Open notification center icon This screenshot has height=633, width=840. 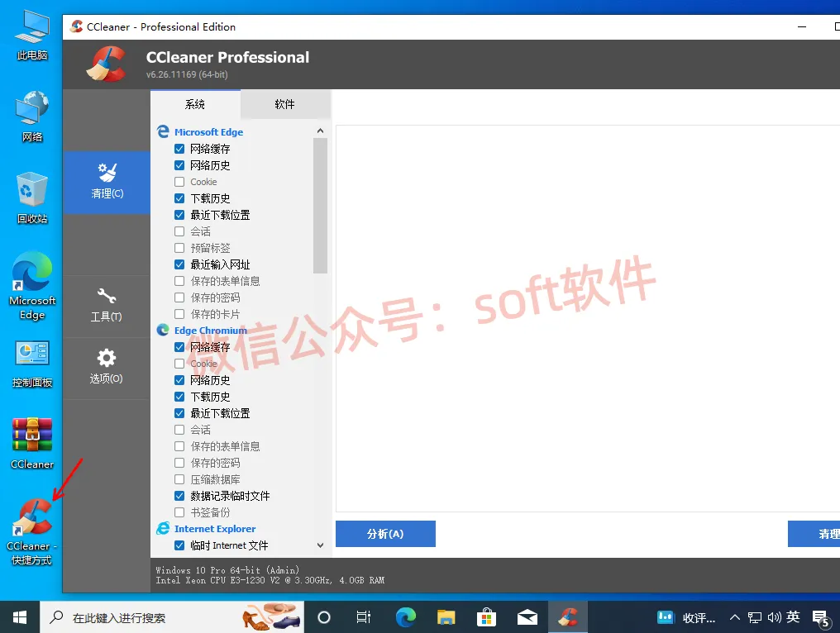(x=822, y=619)
